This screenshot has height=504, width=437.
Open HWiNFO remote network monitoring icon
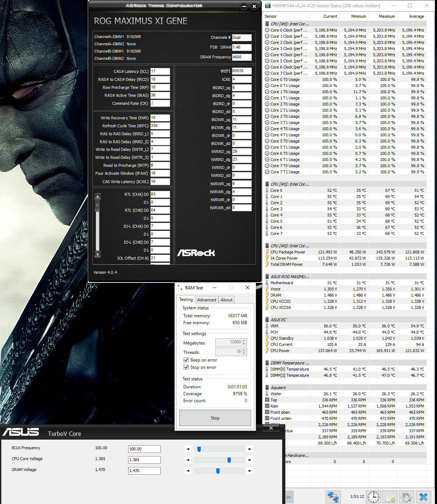[333, 496]
